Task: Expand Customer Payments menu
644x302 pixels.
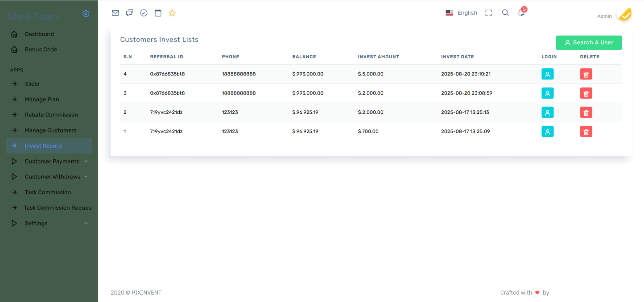Action: [52, 161]
